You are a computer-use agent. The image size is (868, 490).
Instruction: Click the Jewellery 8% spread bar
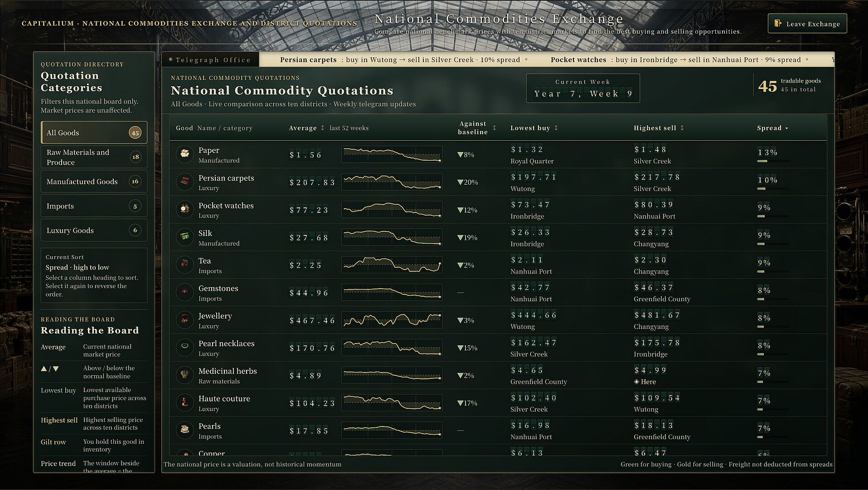tap(773, 327)
